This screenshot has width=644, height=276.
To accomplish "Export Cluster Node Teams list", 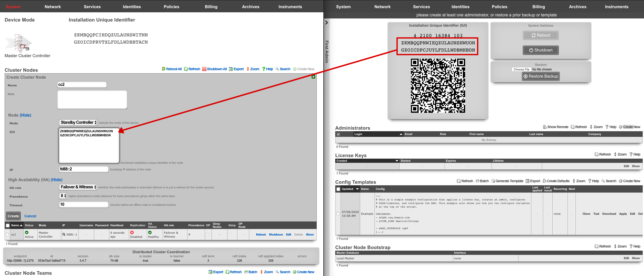I will [x=216, y=272].
